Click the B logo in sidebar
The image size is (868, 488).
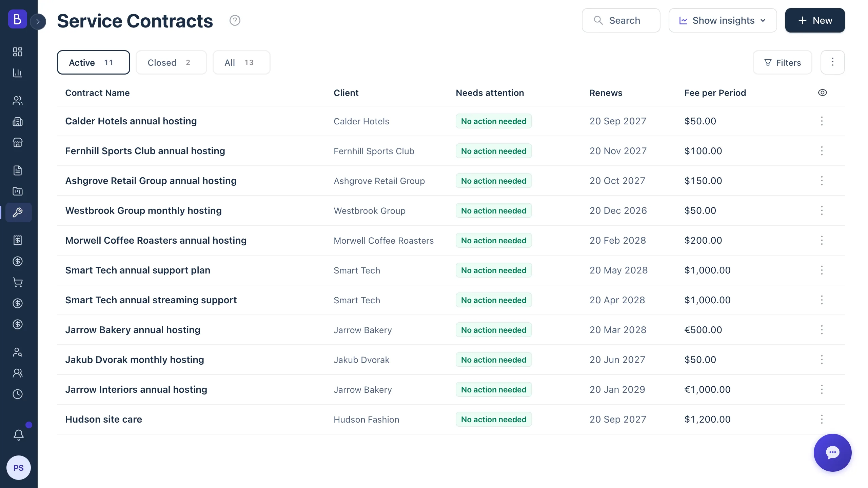coord(18,19)
